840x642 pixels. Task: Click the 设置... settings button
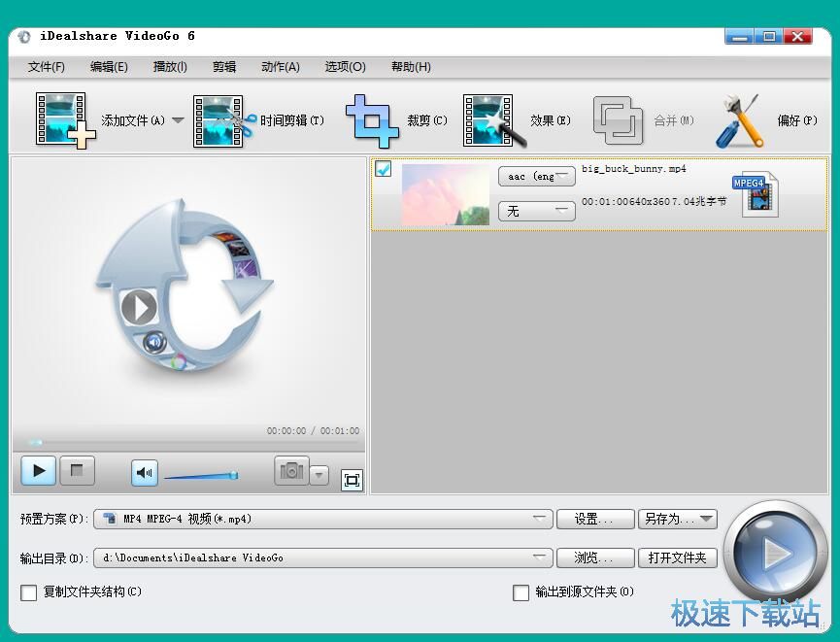(x=595, y=519)
